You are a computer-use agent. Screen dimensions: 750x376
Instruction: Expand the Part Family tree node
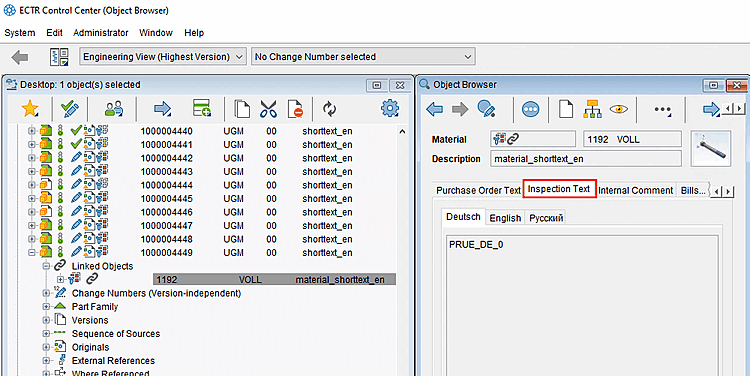pos(46,307)
